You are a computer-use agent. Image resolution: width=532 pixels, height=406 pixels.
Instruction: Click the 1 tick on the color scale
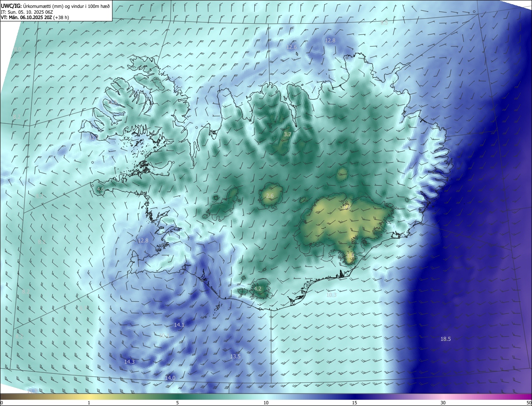coord(89,403)
